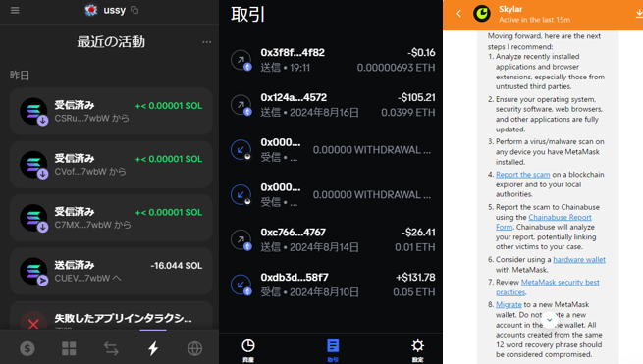Screen dimensions: 643x364
Task: Click receive arrow icon of 0xdb3d...58f7
Action: click(241, 285)
